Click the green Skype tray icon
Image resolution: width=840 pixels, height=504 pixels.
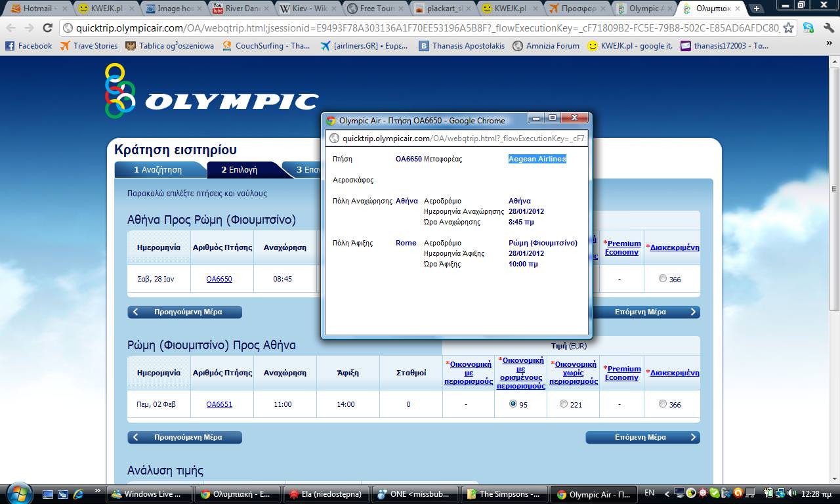click(x=715, y=493)
